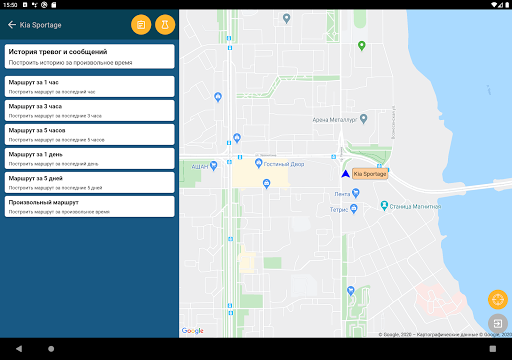Build route Маршрут за 1 час
This screenshot has height=360, width=512.
pyautogui.click(x=90, y=87)
